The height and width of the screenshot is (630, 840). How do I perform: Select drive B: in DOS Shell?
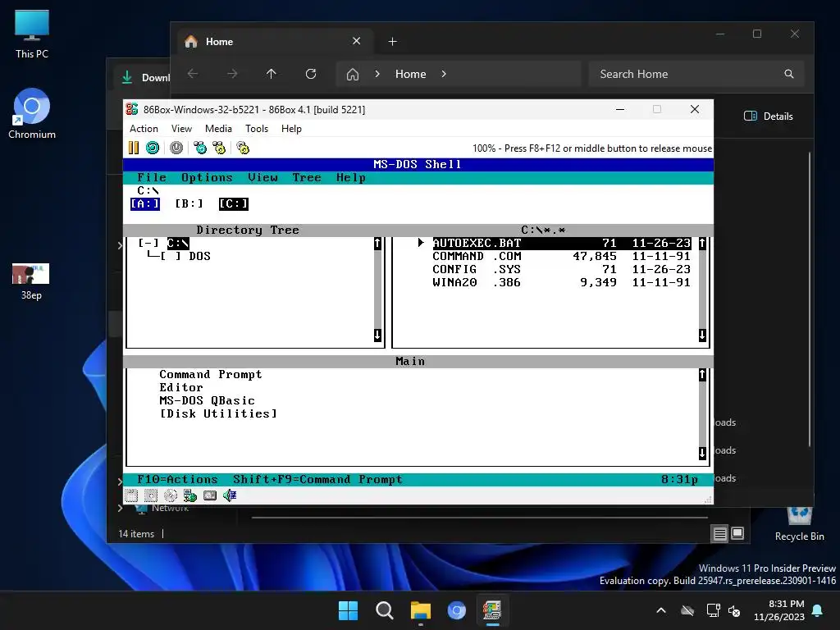pyautogui.click(x=189, y=203)
